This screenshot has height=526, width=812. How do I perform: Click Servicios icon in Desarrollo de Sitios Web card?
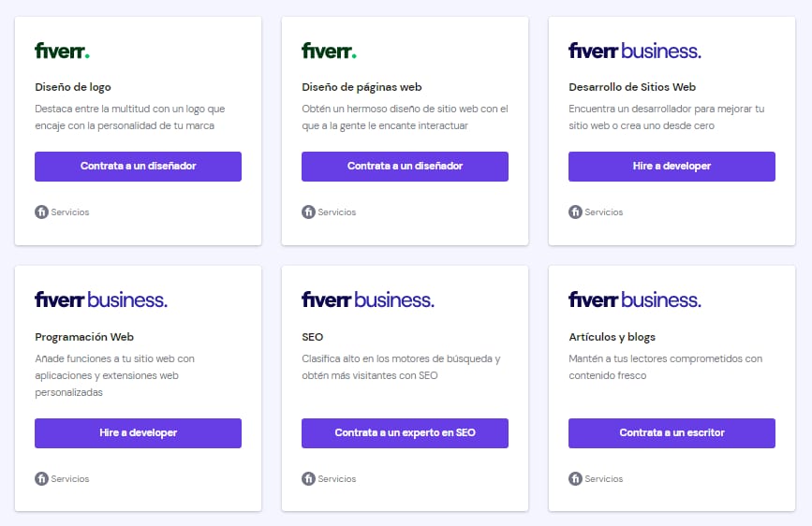tap(575, 212)
